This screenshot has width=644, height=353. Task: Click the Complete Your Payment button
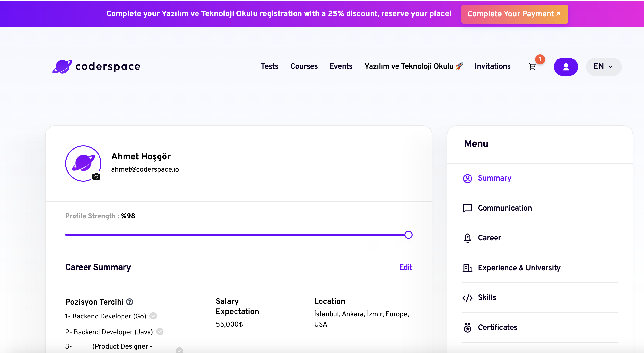[515, 14]
